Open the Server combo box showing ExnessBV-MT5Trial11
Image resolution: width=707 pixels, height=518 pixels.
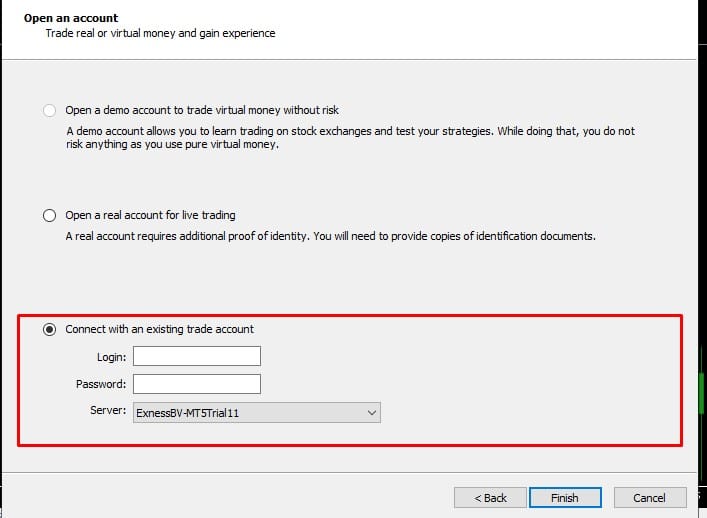click(250, 412)
